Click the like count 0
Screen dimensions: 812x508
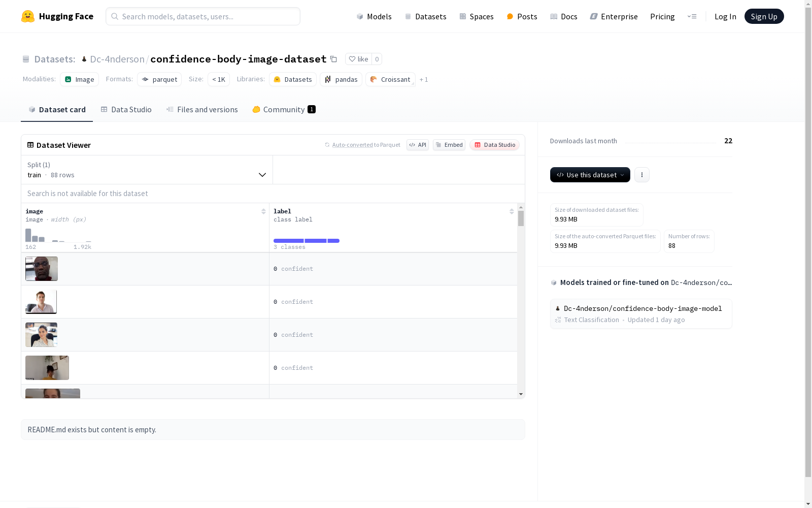(377, 59)
